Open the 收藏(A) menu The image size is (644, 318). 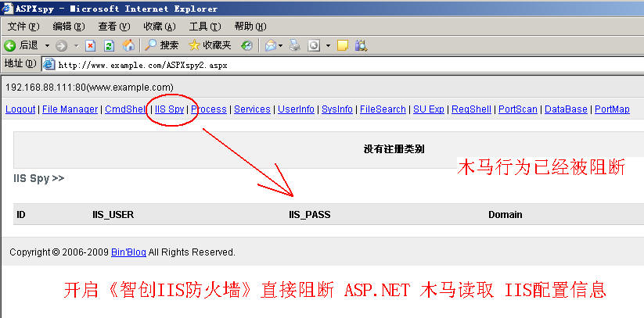pos(160,27)
